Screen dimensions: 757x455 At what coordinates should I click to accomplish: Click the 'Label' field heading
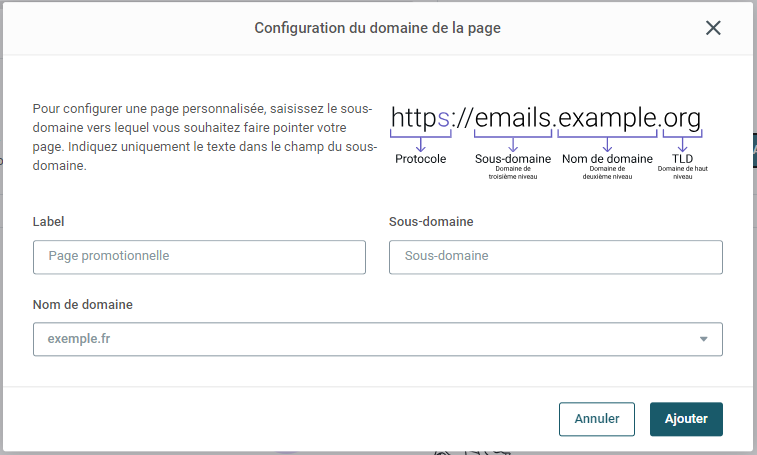point(48,222)
